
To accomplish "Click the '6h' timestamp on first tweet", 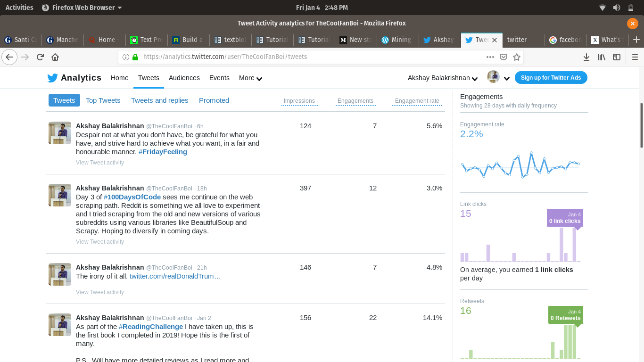I will pyautogui.click(x=200, y=126).
